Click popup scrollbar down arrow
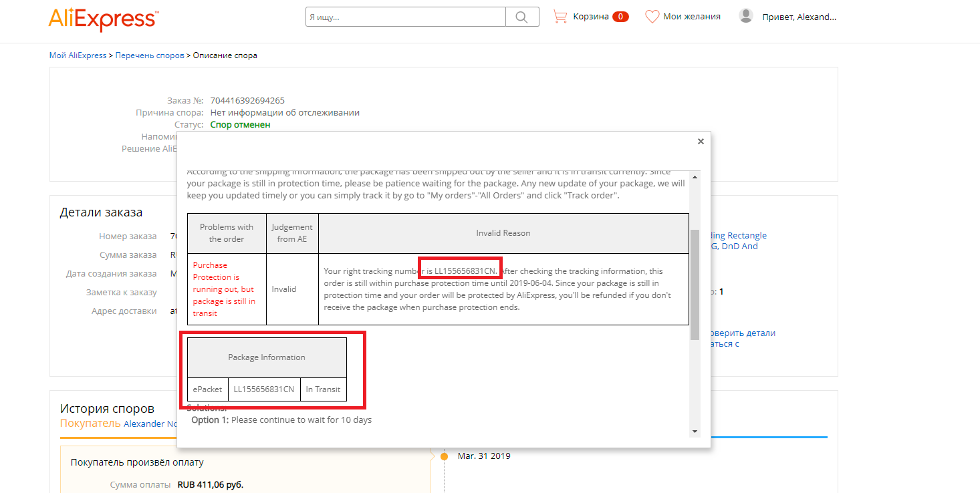Screen dimensions: 980x493 pos(695,432)
